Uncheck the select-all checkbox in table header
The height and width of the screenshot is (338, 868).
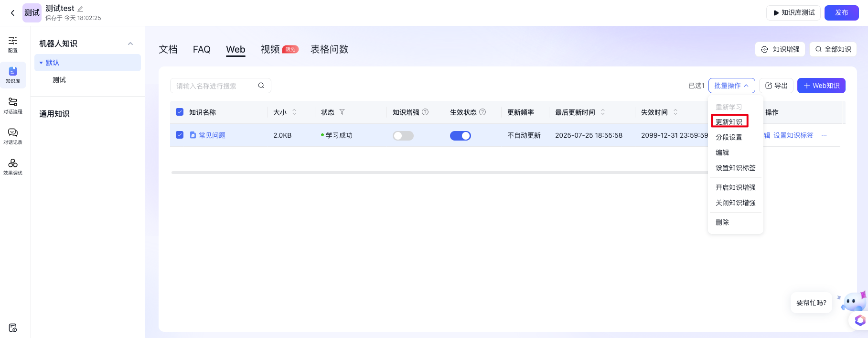point(180,112)
